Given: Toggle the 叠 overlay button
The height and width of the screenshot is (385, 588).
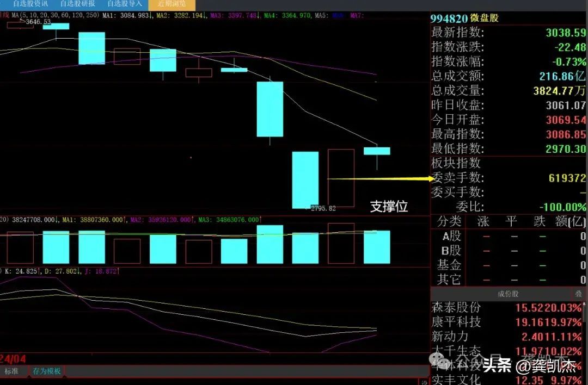Looking at the screenshot, I should [578, 294].
